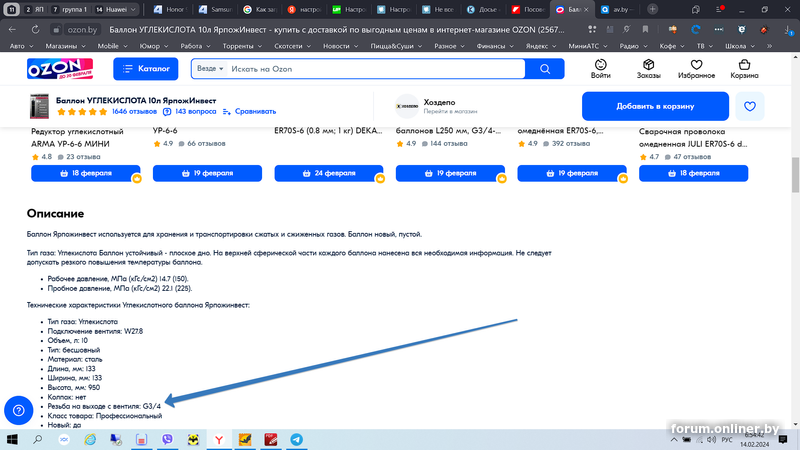Click the search magnifier button on Ozon
The image size is (800, 450).
tap(545, 69)
